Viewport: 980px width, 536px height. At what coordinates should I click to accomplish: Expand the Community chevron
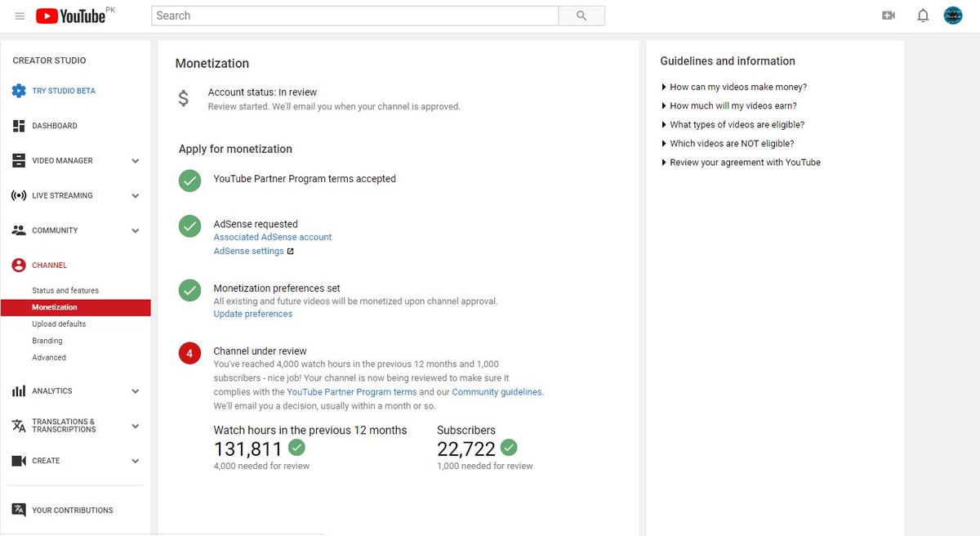pyautogui.click(x=136, y=231)
